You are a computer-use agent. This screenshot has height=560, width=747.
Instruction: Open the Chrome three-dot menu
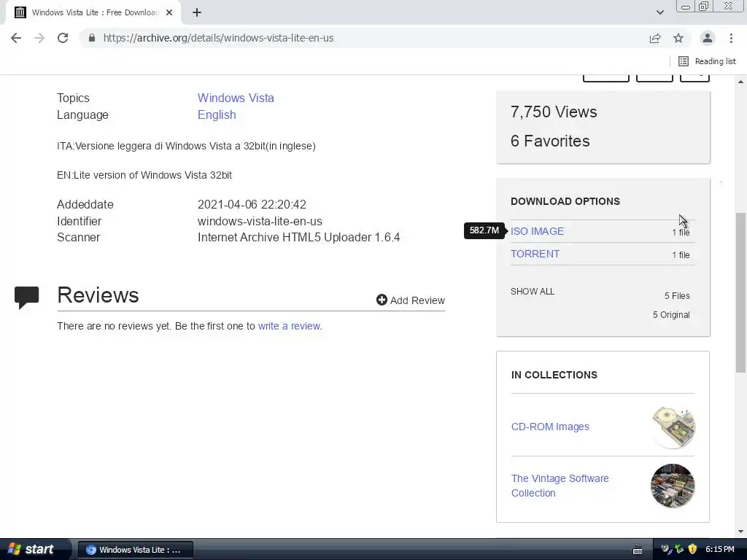(731, 38)
